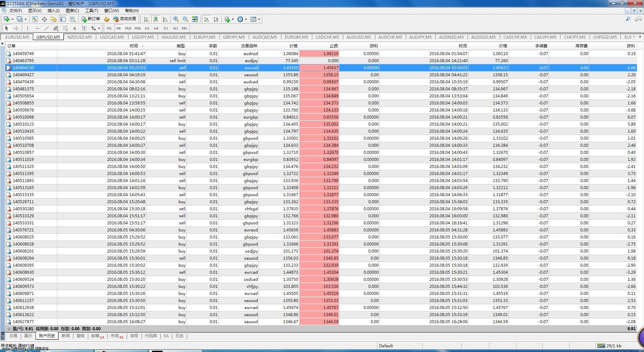This screenshot has width=644, height=352.
Task: Set the H4 timeframe
Action: (x=156, y=29)
